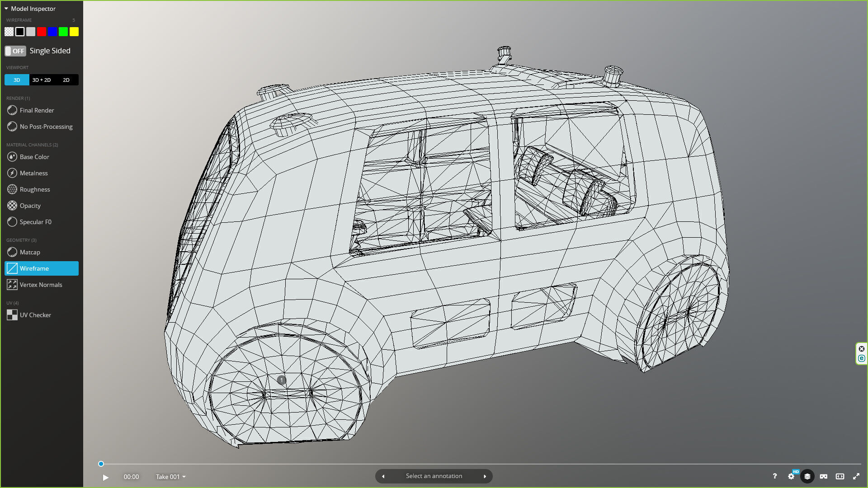The width and height of the screenshot is (868, 488).
Task: Go to next annotation arrow
Action: (x=485, y=476)
